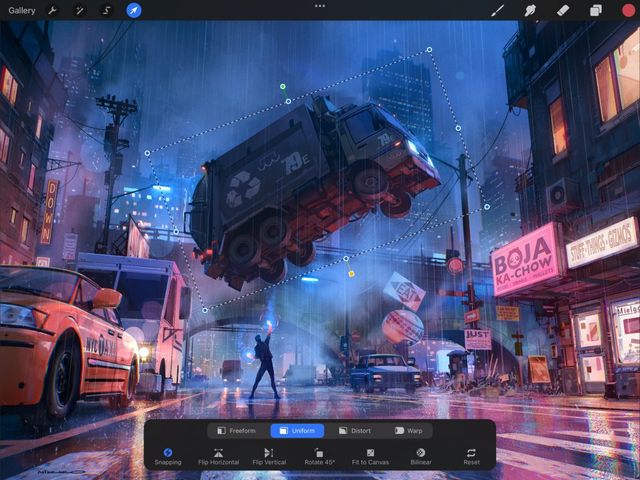The height and width of the screenshot is (480, 640).
Task: Select the Eraser tool
Action: (x=563, y=11)
